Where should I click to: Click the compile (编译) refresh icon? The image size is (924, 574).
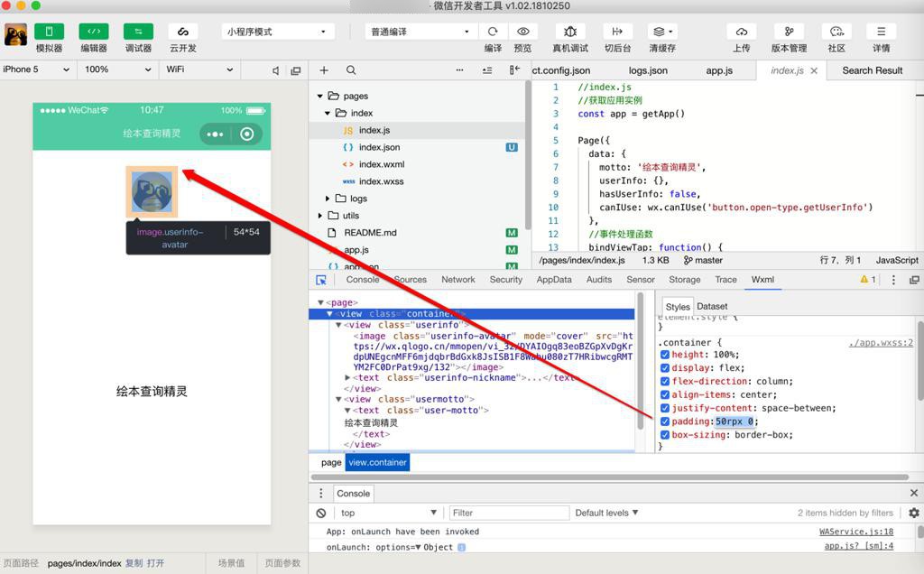tap(493, 32)
